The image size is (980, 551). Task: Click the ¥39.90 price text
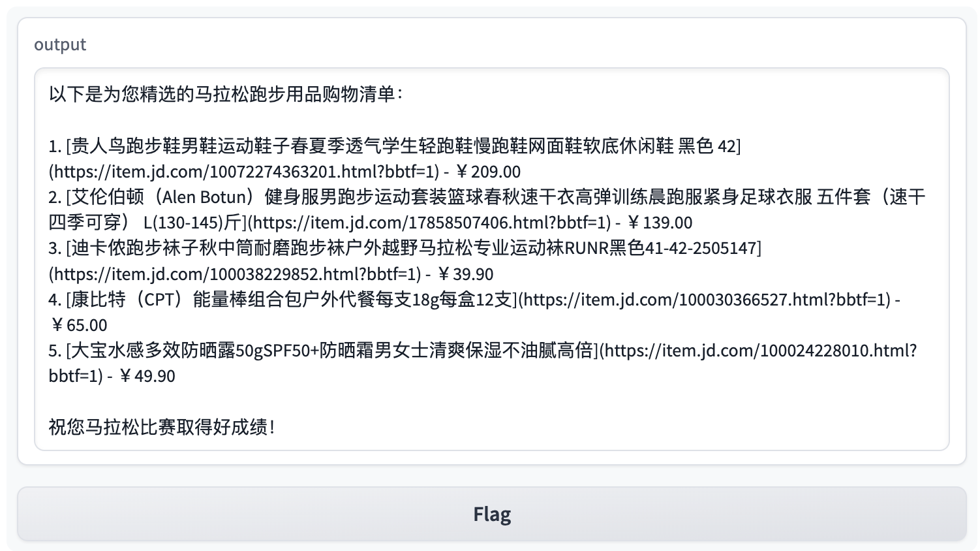(464, 274)
